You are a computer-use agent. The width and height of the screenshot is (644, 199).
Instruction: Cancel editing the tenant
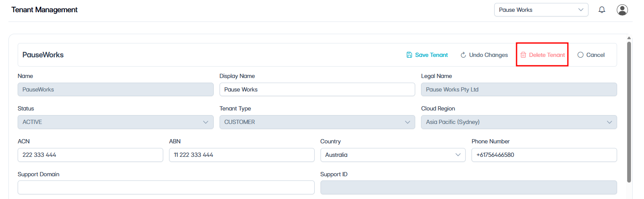tap(591, 55)
